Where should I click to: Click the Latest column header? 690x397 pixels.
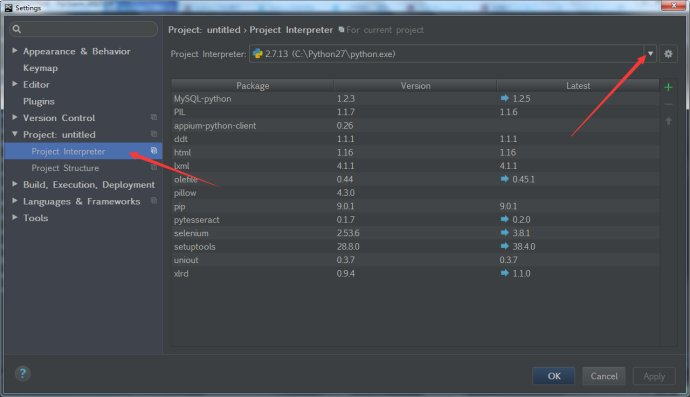coord(578,85)
